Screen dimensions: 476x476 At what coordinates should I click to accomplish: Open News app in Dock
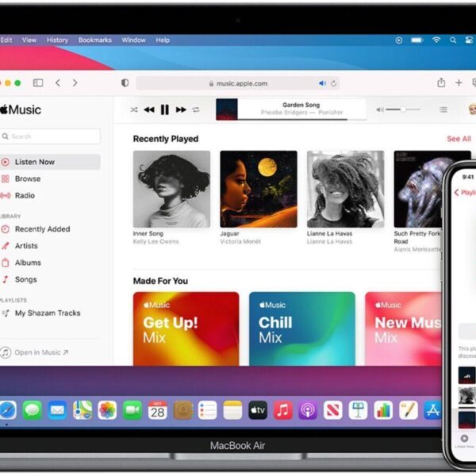[333, 410]
